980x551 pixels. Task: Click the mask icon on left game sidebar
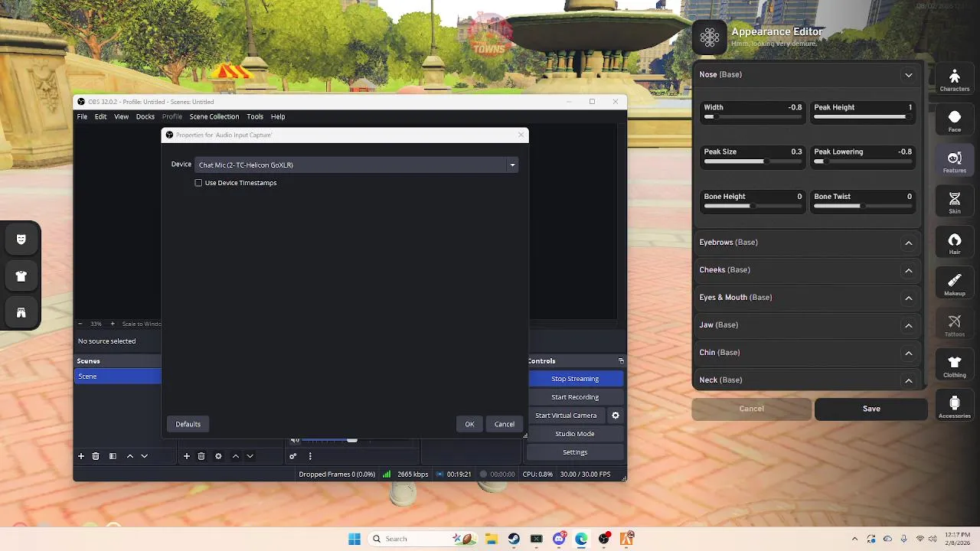[x=21, y=240]
